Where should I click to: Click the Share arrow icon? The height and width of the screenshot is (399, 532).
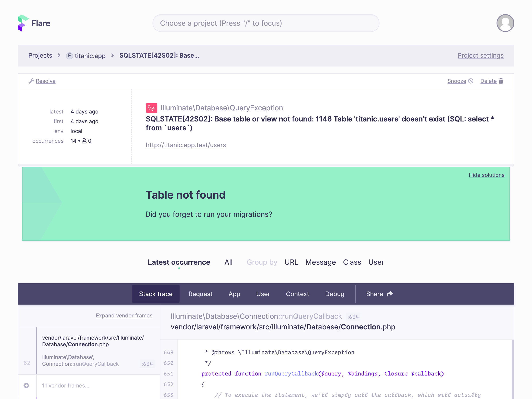pyautogui.click(x=389, y=293)
